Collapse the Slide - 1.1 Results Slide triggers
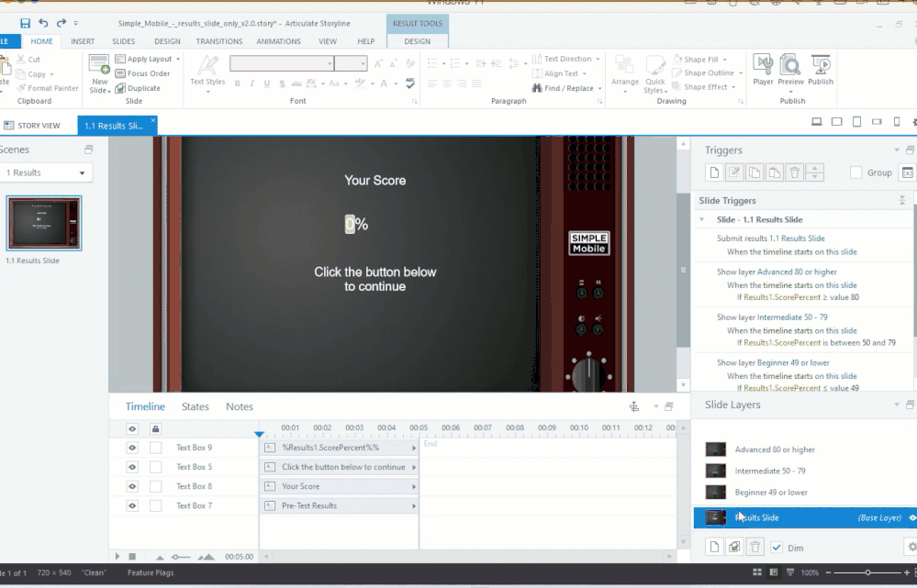917x588 pixels. coord(702,220)
